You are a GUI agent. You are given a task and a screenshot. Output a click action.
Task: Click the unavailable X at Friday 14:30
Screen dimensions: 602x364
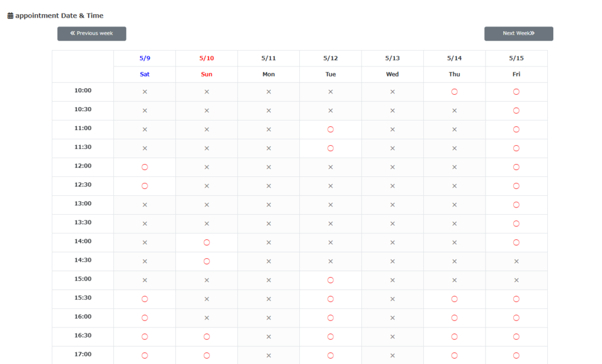pos(516,261)
